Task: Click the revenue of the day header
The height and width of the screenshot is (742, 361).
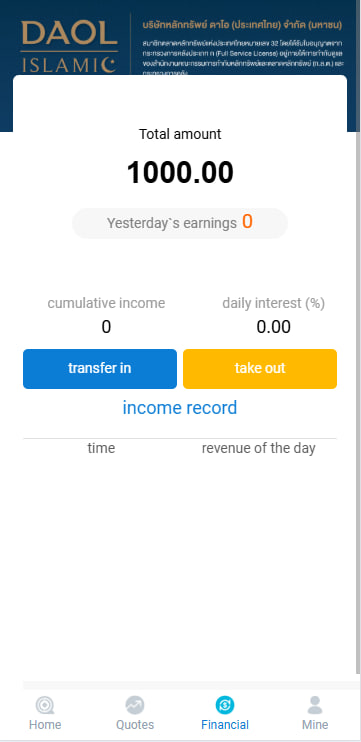Action: pyautogui.click(x=259, y=448)
